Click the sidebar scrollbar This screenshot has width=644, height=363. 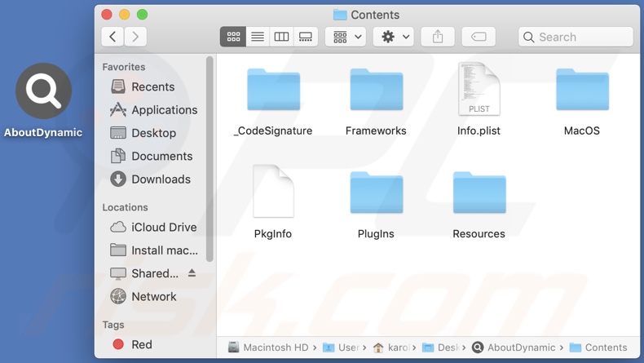[x=210, y=159]
